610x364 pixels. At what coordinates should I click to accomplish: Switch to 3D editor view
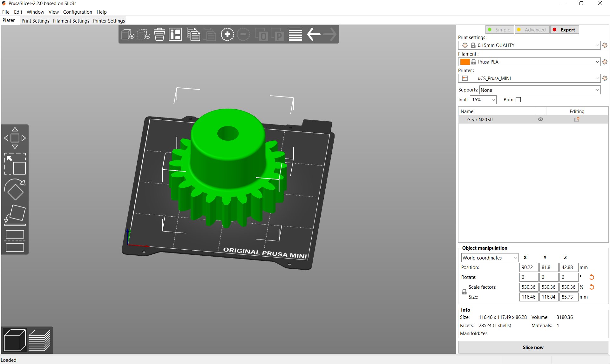click(x=15, y=340)
